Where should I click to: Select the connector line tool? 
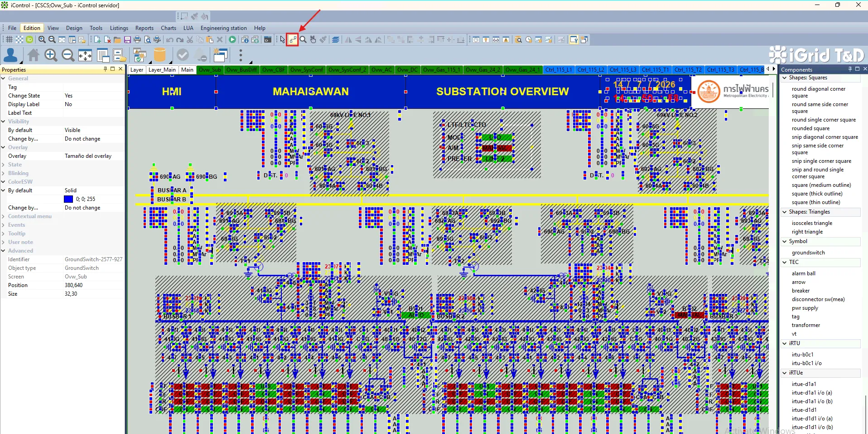pos(293,40)
